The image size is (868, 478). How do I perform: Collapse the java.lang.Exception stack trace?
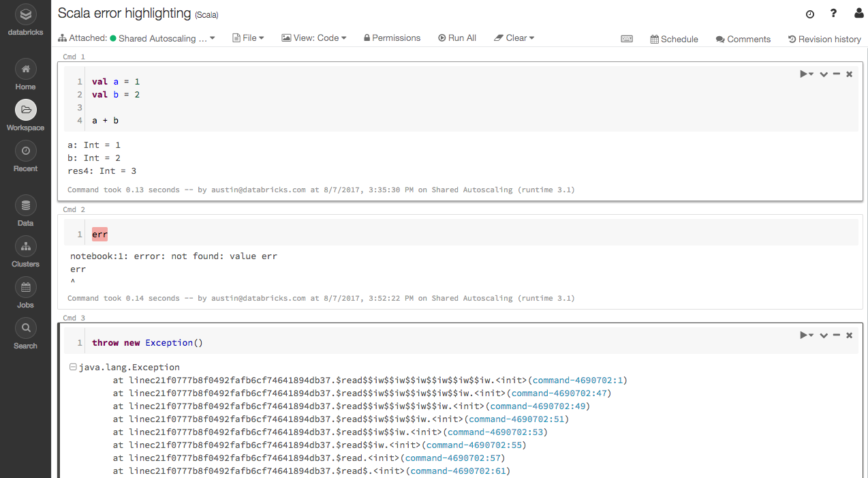72,368
